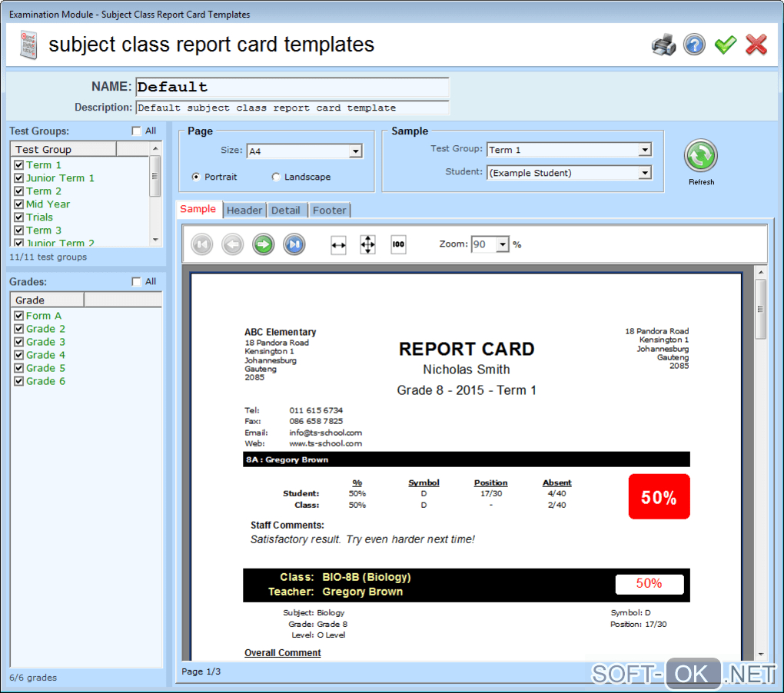Switch to the Detail tab
784x693 pixels.
[x=286, y=211]
